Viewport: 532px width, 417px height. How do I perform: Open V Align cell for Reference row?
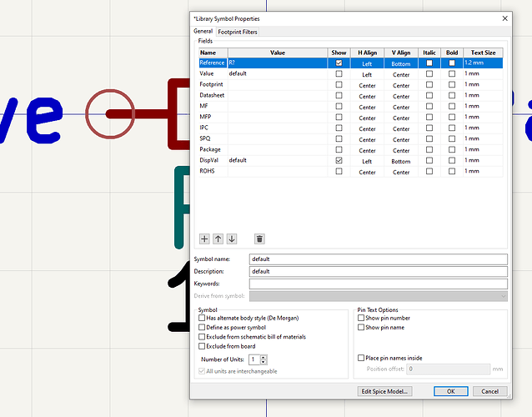[401, 63]
